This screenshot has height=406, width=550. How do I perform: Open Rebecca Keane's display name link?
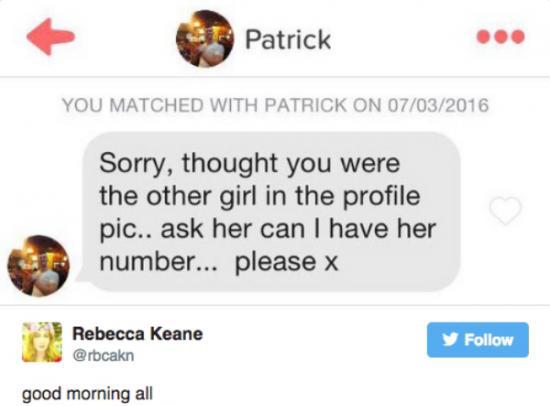[x=138, y=333]
